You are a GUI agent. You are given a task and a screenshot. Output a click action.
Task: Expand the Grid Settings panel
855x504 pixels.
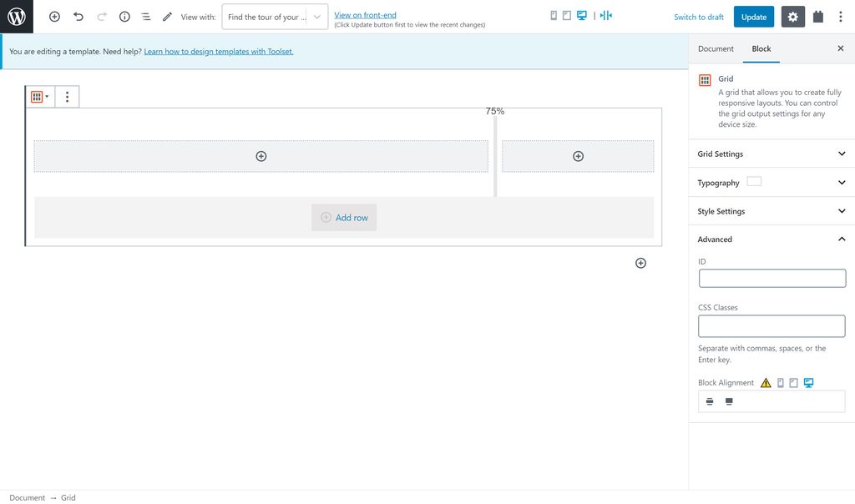772,154
